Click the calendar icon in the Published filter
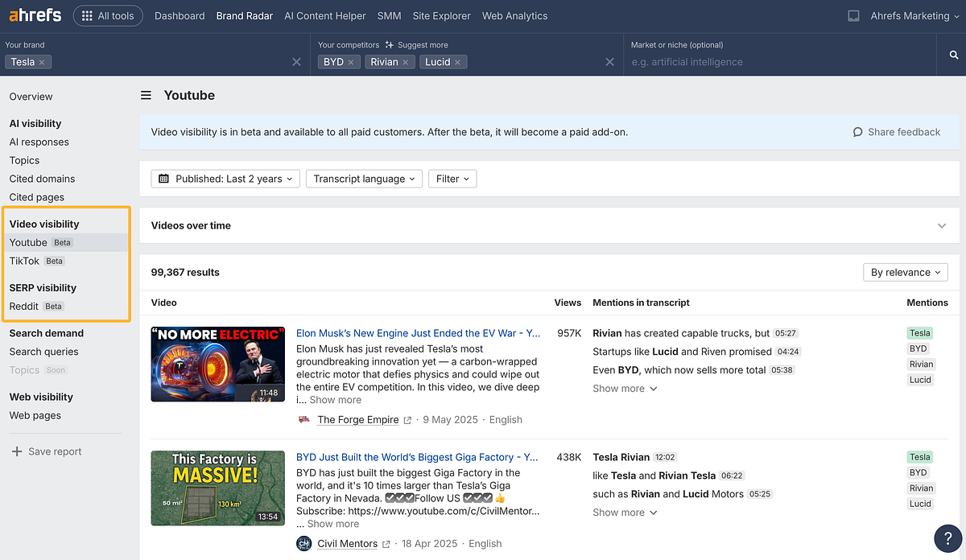 point(163,179)
